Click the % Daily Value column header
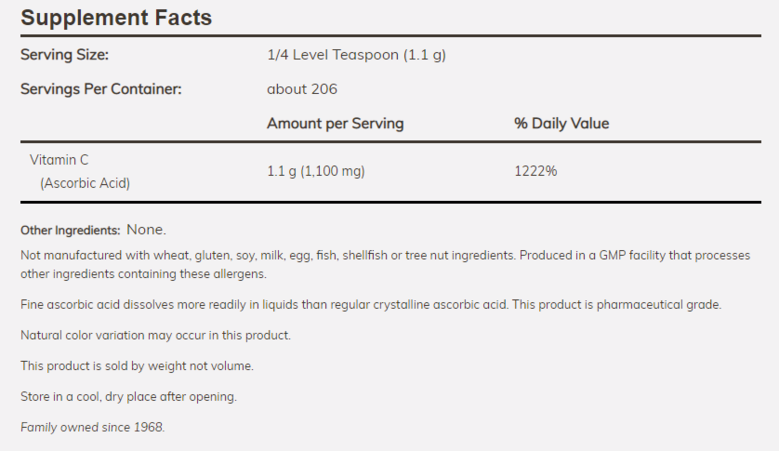This screenshot has width=779, height=451. 561,123
